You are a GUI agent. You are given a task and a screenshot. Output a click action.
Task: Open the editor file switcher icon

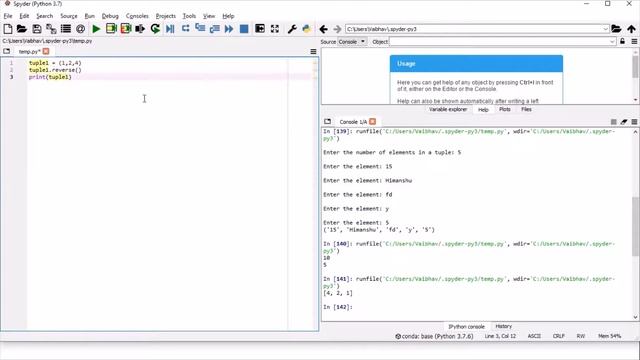[x=7, y=51]
